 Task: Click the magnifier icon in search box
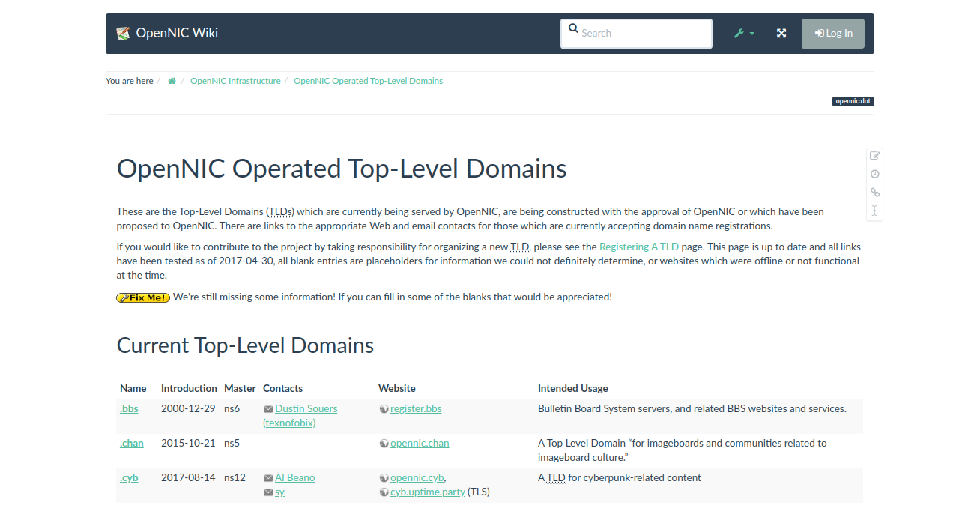pos(573,29)
